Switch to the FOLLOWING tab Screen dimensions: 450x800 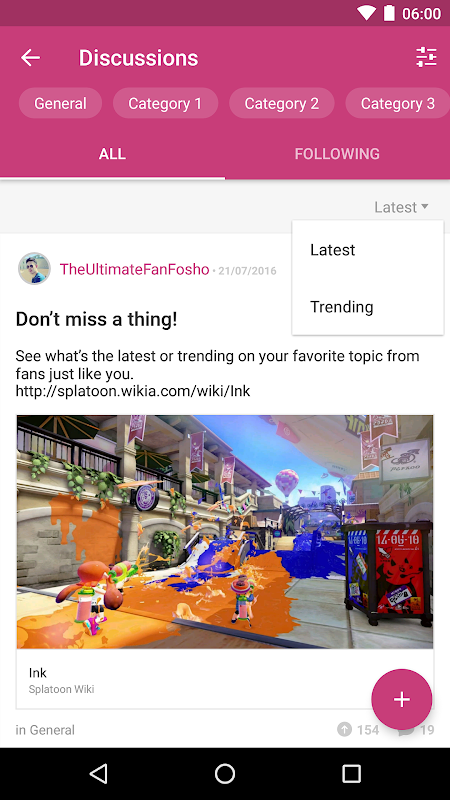[337, 154]
